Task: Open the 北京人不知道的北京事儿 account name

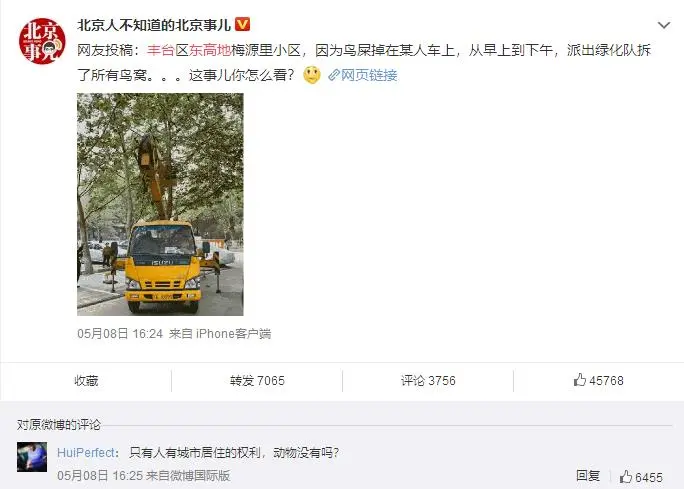Action: [x=154, y=25]
